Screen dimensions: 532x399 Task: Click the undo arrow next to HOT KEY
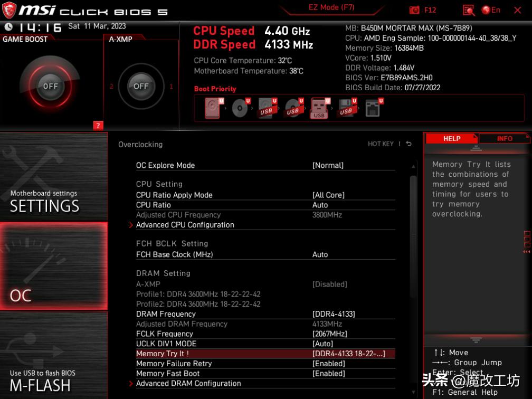(408, 144)
